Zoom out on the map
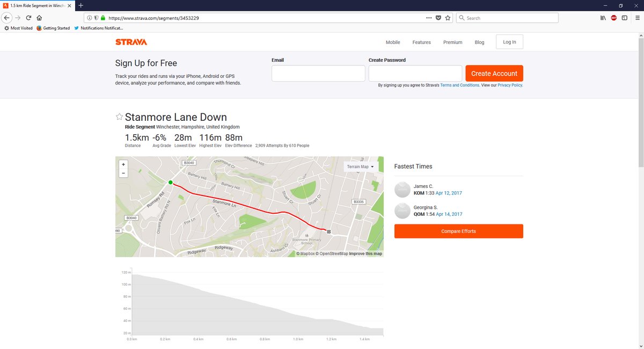644x349 pixels. pos(123,173)
